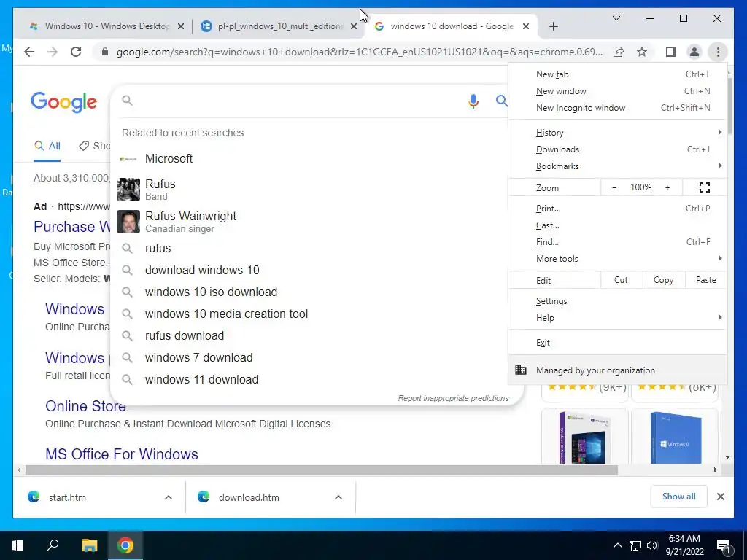Click the padlock site info icon
The width and height of the screenshot is (747, 560).
click(105, 52)
